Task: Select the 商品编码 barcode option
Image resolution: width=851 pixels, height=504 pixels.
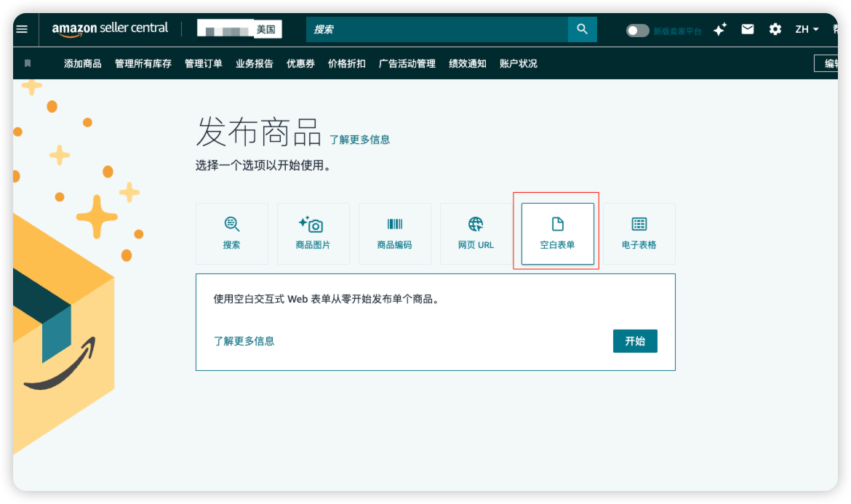Action: point(394,234)
